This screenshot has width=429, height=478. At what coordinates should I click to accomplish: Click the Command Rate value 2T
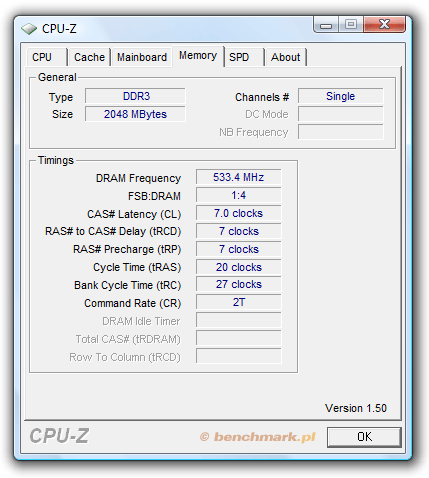[x=239, y=302]
